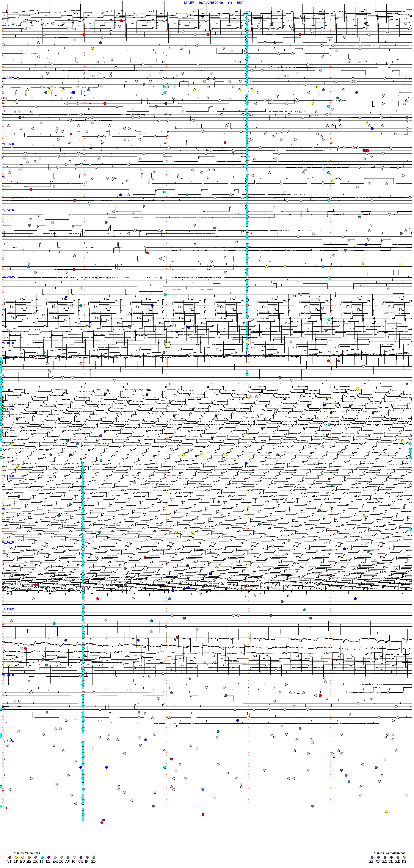
Task: Click the gray RE legend dot
Action: click(398, 857)
